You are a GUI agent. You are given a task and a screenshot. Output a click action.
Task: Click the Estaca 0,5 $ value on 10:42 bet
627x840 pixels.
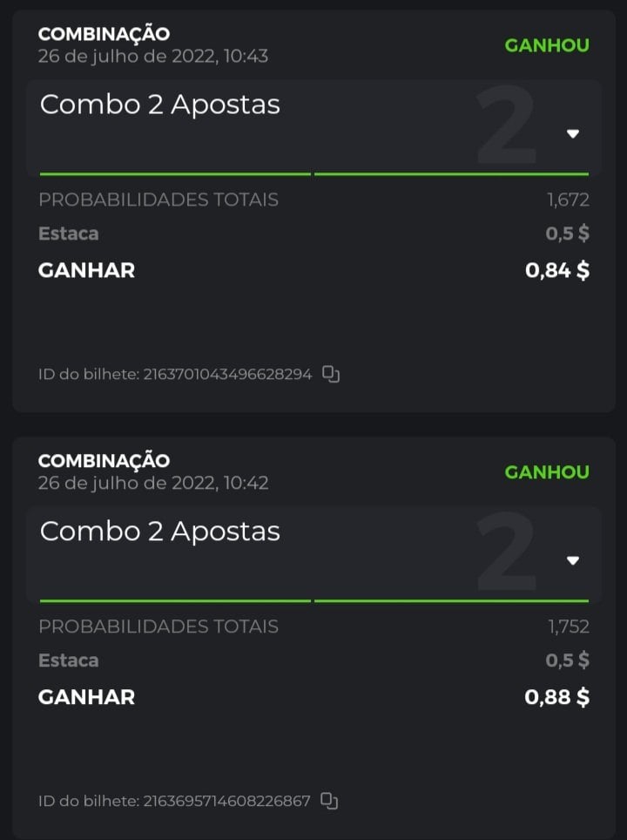click(x=567, y=660)
